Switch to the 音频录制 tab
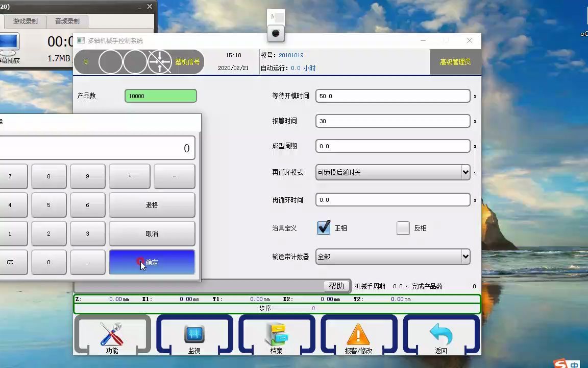Viewport: 588px width, 368px height. point(68,21)
